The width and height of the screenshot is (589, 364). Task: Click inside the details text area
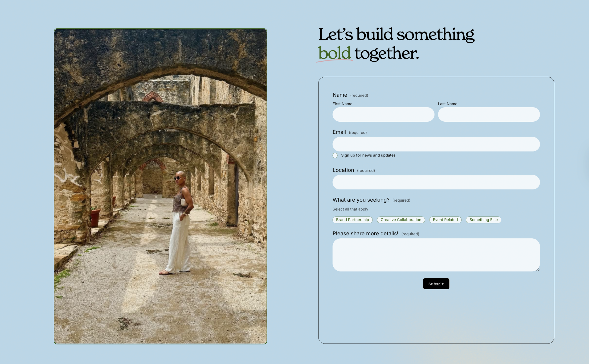(x=436, y=255)
